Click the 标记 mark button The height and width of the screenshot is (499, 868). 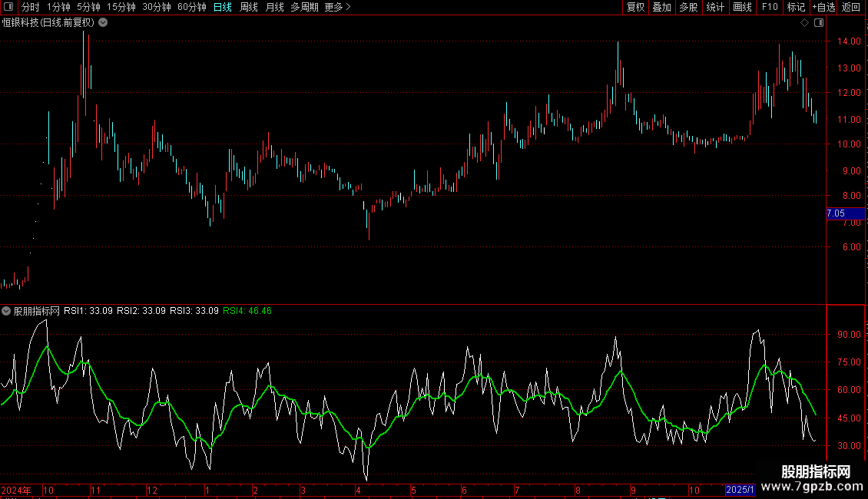[x=796, y=7]
